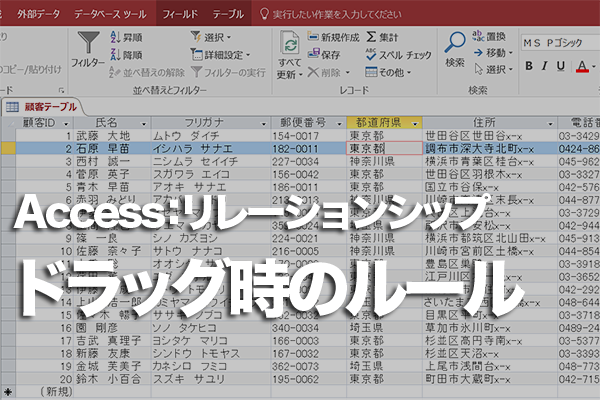Click address 世田谷区羽根木x-x

coord(474,175)
